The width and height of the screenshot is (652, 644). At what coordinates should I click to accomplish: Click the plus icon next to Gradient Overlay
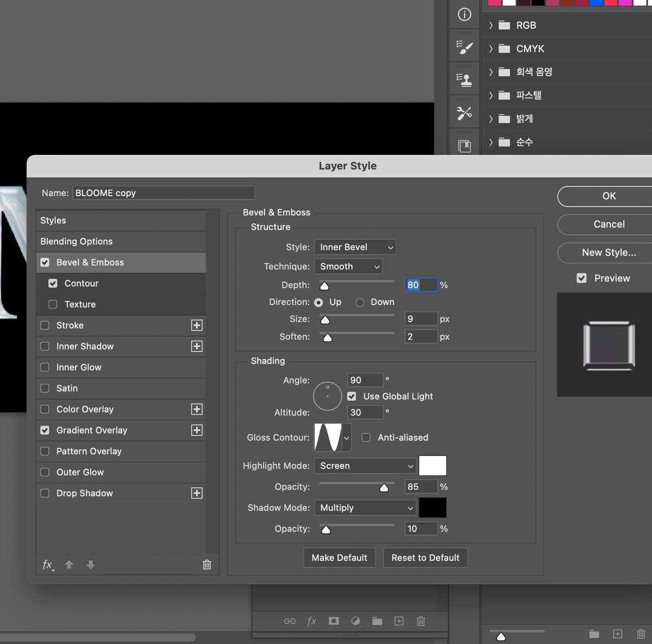point(197,430)
